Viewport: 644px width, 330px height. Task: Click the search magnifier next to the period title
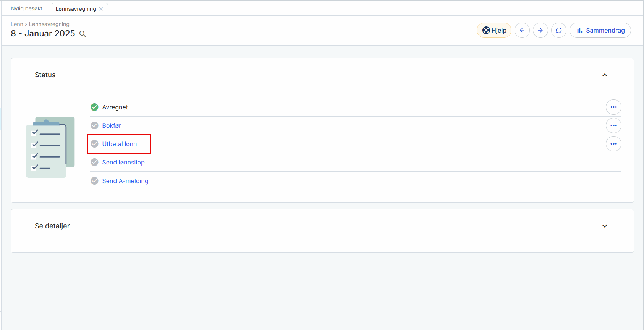click(x=83, y=34)
